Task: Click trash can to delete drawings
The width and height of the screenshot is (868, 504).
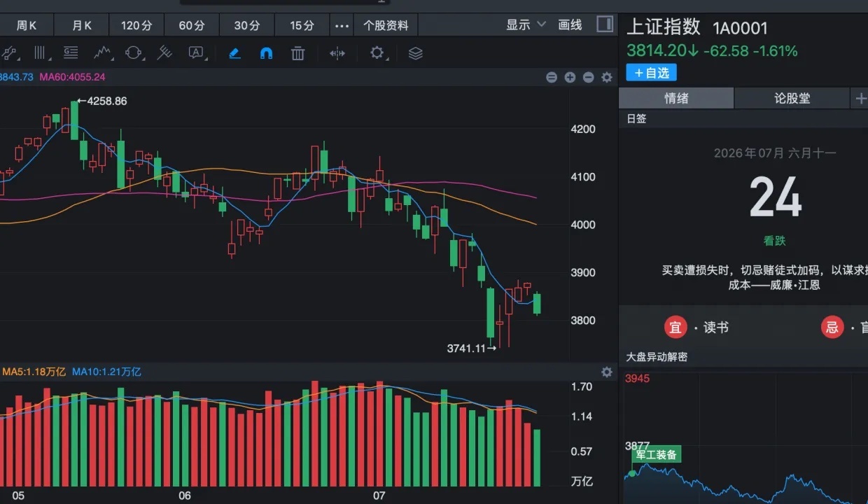Action: click(x=297, y=53)
